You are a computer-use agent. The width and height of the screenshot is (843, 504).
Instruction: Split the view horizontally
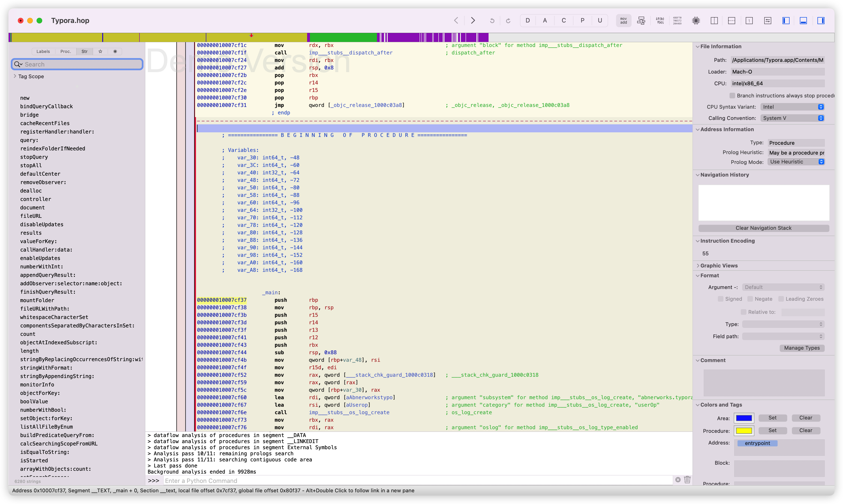point(731,21)
